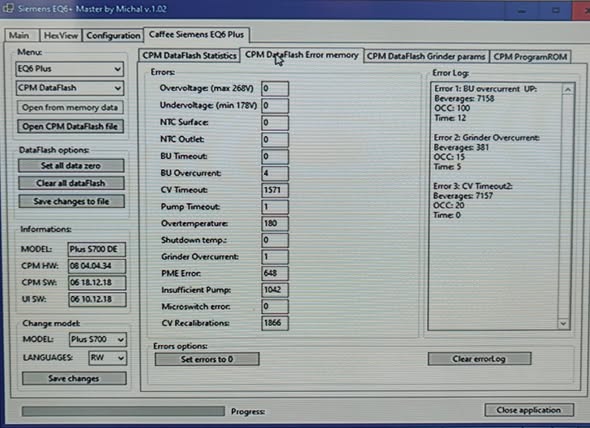
Task: Minimize the Siemens EQ6+ Master window
Action: (x=522, y=11)
